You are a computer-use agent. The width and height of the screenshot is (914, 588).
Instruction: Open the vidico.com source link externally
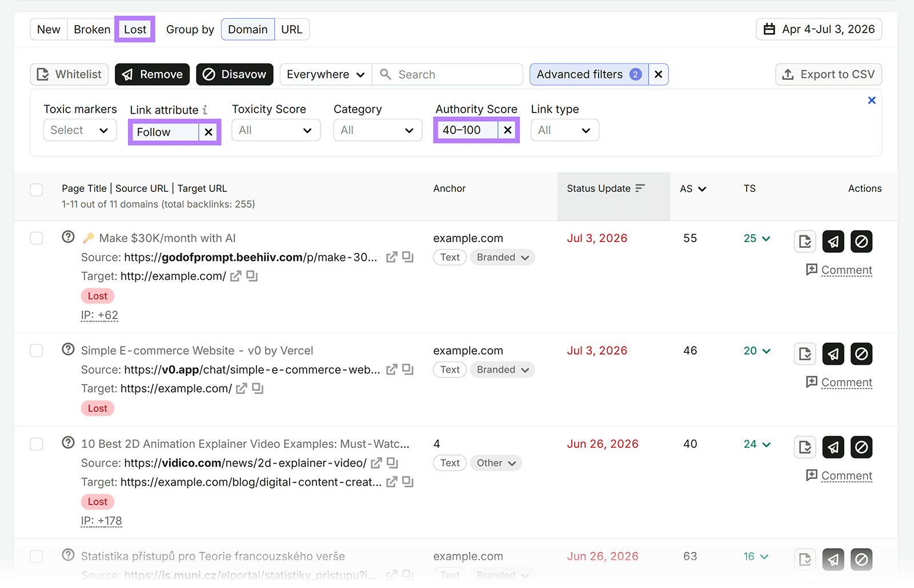376,463
